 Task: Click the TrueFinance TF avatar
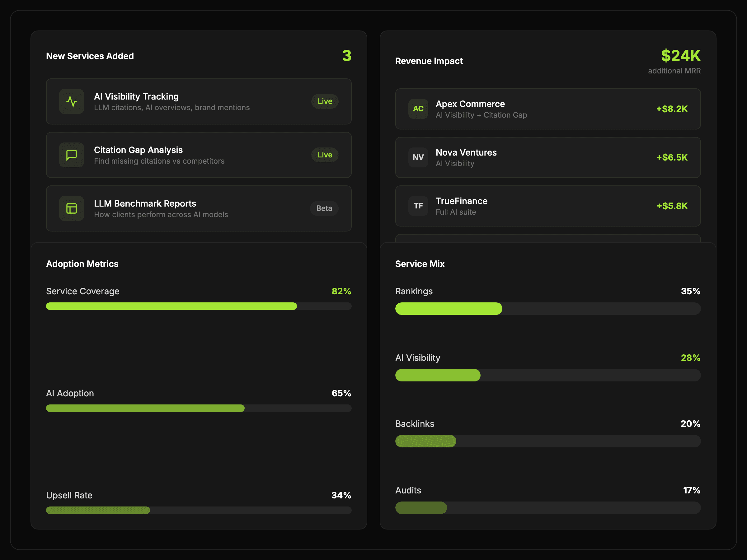click(418, 206)
